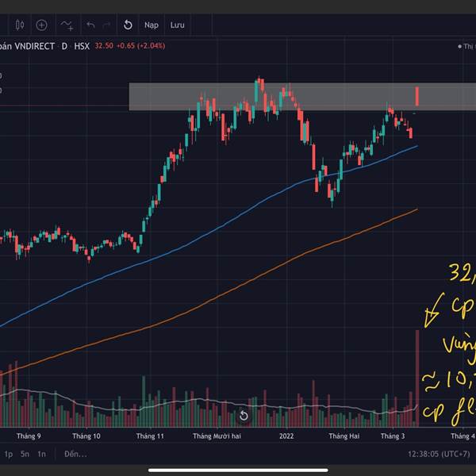Select the gray resistance zone rectangle
Viewport: 476px width, 476px height.
302,97
